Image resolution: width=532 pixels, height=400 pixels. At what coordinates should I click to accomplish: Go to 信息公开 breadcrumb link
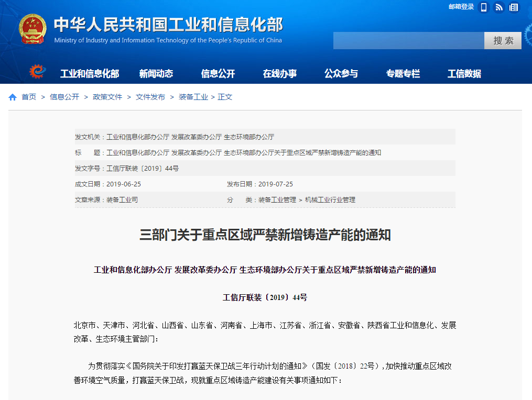(x=64, y=97)
